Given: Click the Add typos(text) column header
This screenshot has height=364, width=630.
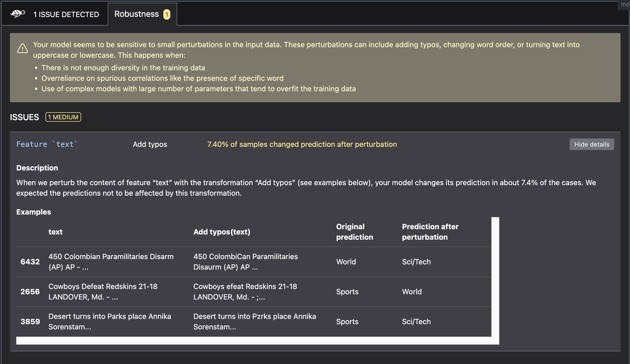Looking at the screenshot, I should (x=222, y=232).
